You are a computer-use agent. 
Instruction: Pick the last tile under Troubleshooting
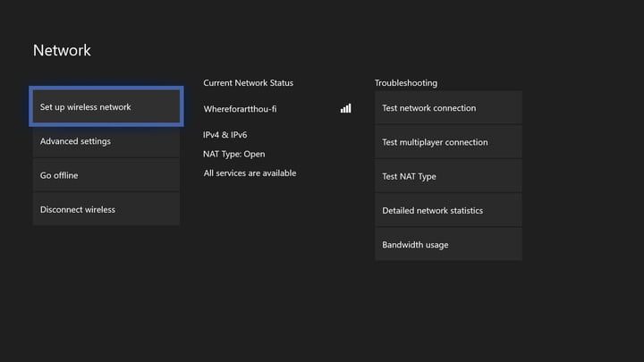tap(448, 244)
